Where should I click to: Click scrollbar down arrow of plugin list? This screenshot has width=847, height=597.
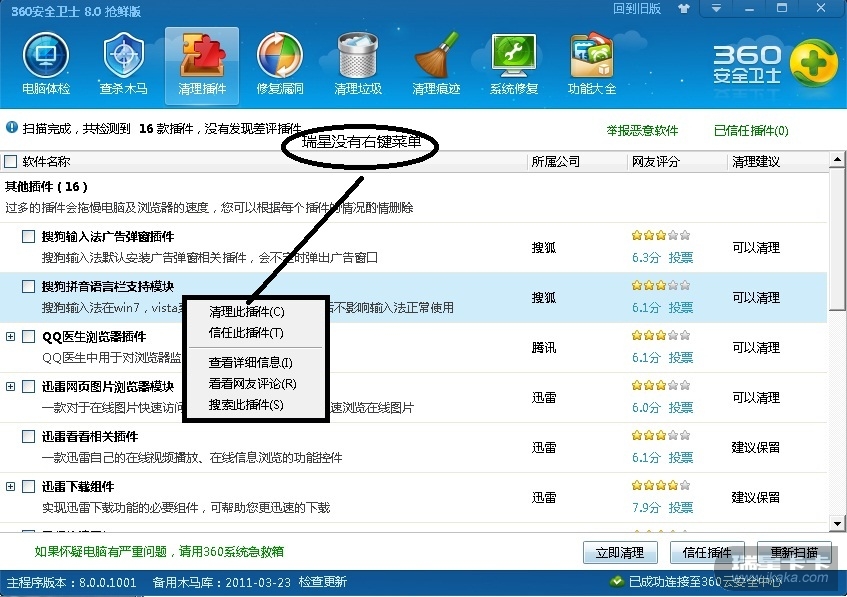pos(837,524)
